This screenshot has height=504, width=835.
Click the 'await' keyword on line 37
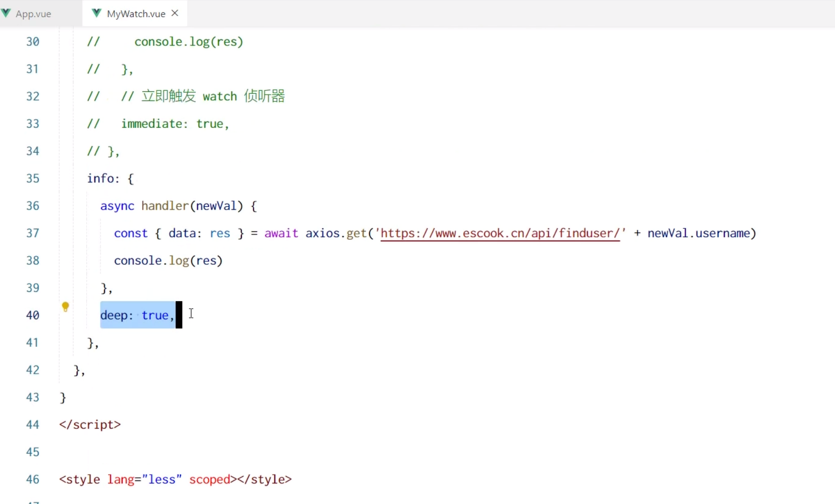coord(282,234)
